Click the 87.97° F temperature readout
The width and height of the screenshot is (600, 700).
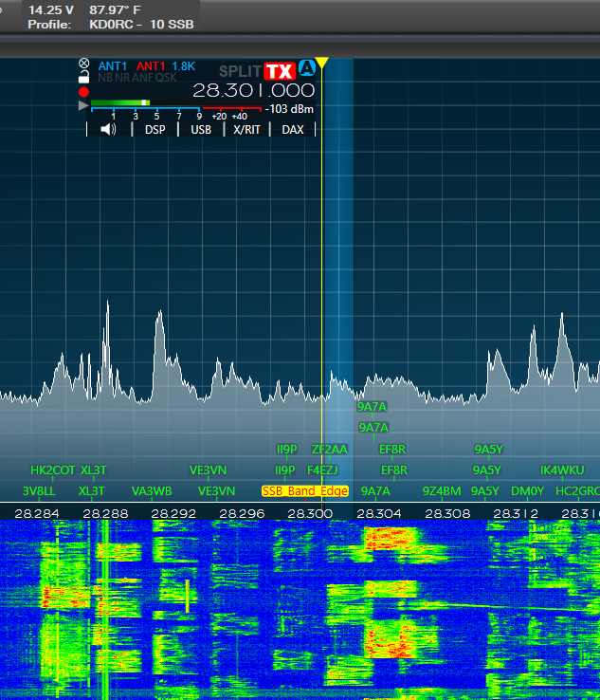(115, 9)
